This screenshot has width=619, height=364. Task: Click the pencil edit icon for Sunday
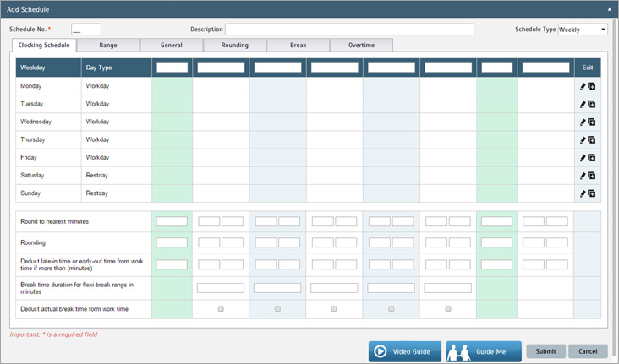click(x=583, y=193)
